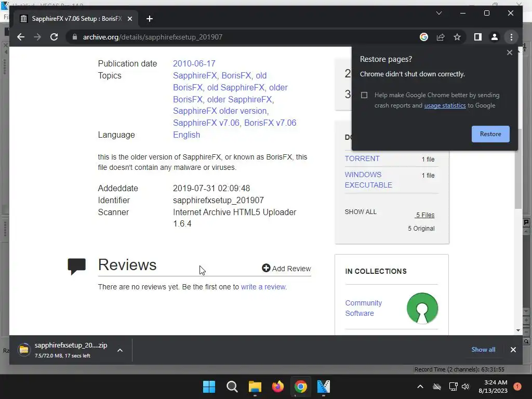
Task: Open publication date 2010-06-17 link
Action: (x=194, y=63)
